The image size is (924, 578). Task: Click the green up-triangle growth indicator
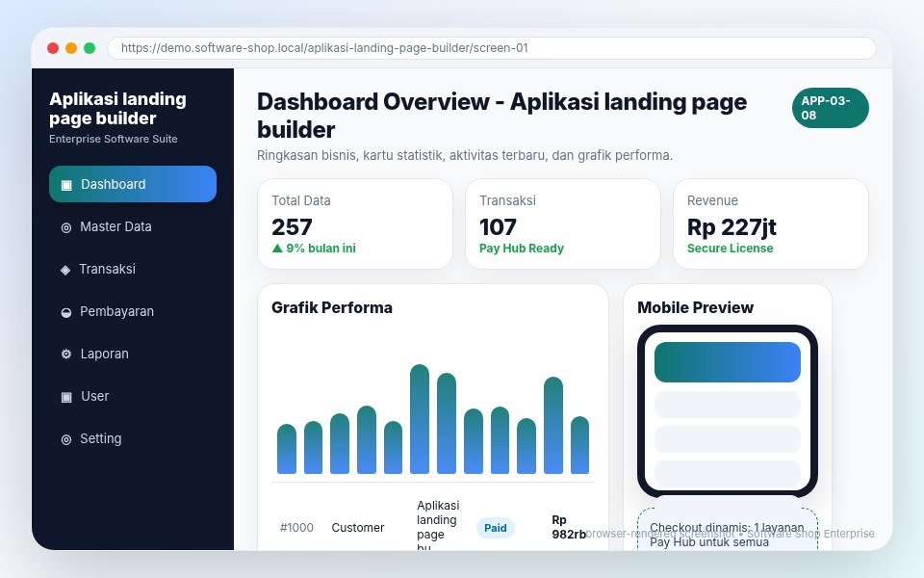click(277, 249)
